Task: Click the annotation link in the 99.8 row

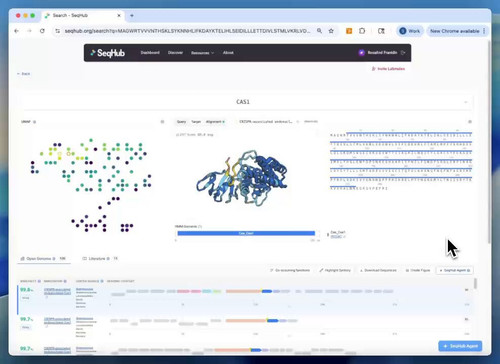Action: (x=57, y=291)
